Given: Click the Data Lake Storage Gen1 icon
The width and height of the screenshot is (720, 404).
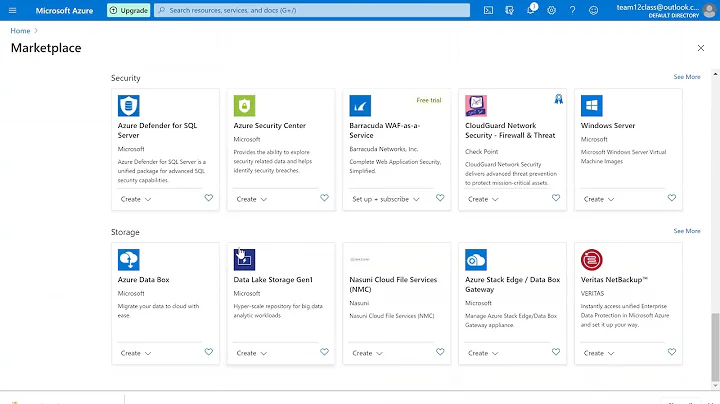Looking at the screenshot, I should coord(244,260).
